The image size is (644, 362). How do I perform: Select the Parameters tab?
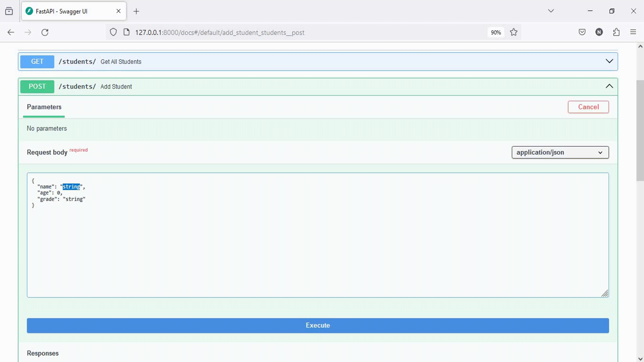(44, 107)
